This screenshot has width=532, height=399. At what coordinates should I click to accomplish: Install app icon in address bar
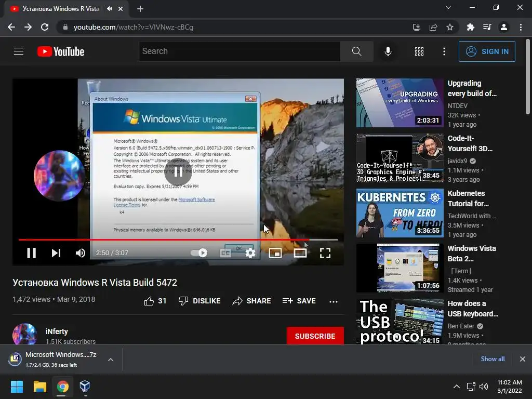click(x=416, y=27)
